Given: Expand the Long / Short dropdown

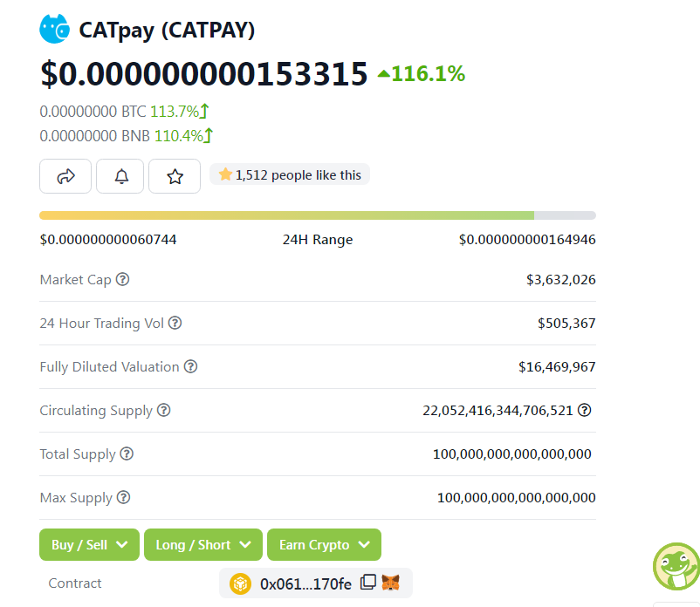Looking at the screenshot, I should pos(203,544).
